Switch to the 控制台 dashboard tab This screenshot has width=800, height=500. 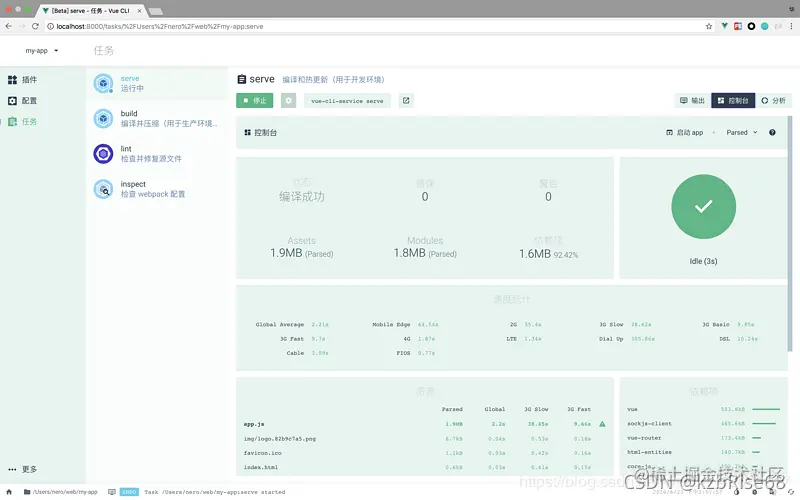[x=733, y=101]
